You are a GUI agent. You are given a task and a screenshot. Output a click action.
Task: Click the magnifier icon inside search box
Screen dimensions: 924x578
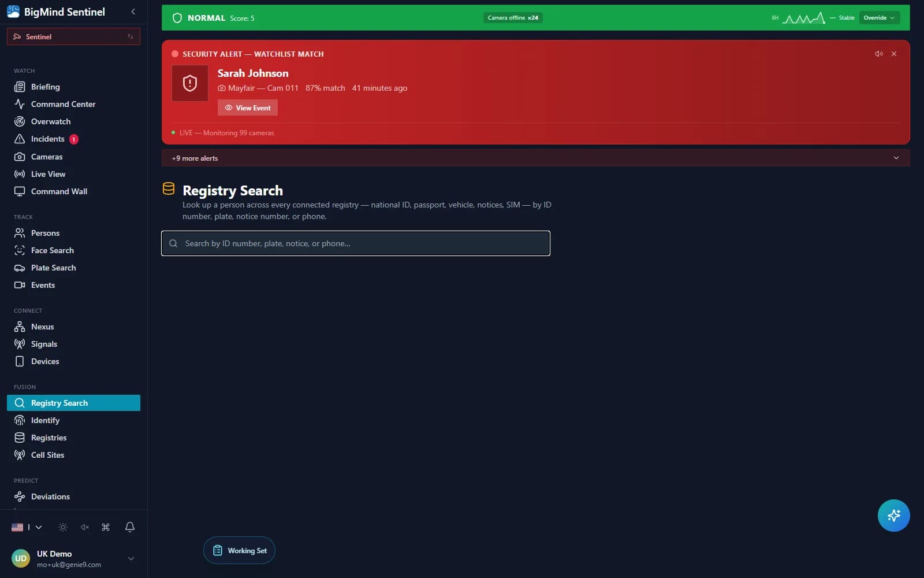coord(173,243)
